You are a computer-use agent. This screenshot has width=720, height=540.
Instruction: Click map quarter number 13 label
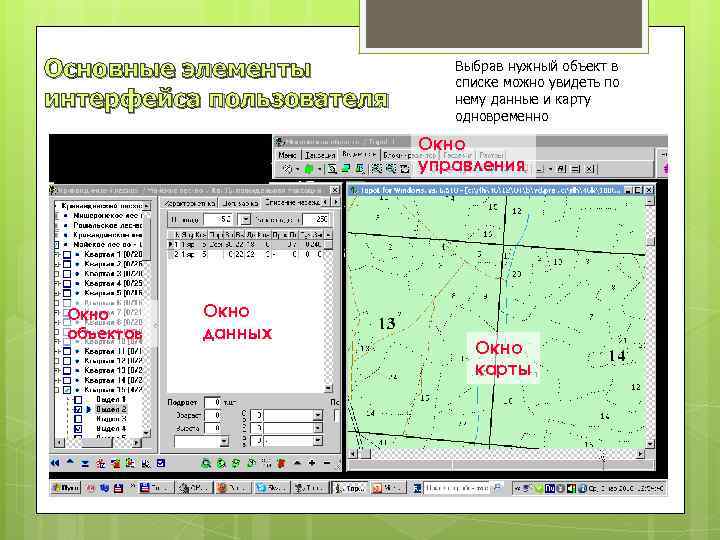coord(387,324)
